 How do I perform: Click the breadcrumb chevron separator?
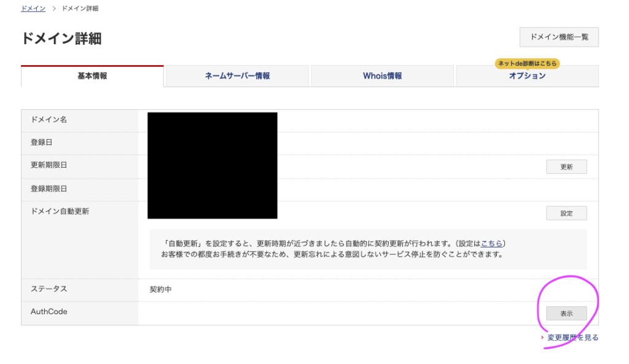pyautogui.click(x=54, y=9)
